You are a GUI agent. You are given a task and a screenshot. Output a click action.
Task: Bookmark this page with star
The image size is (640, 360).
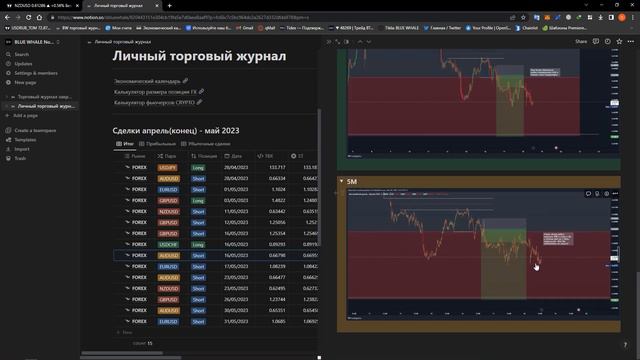tap(523, 18)
